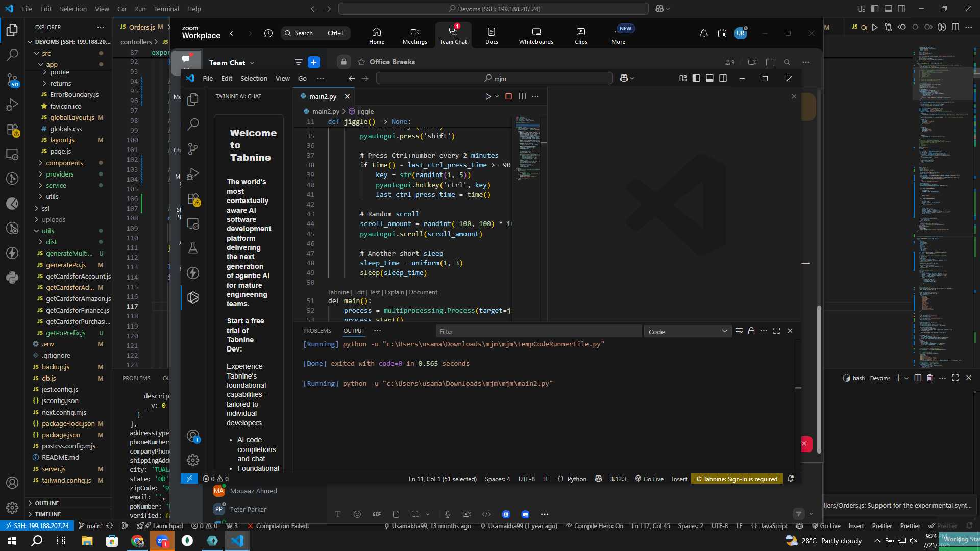
Task: Click code snippet icon in Zoom chat toolbar
Action: coord(486,514)
